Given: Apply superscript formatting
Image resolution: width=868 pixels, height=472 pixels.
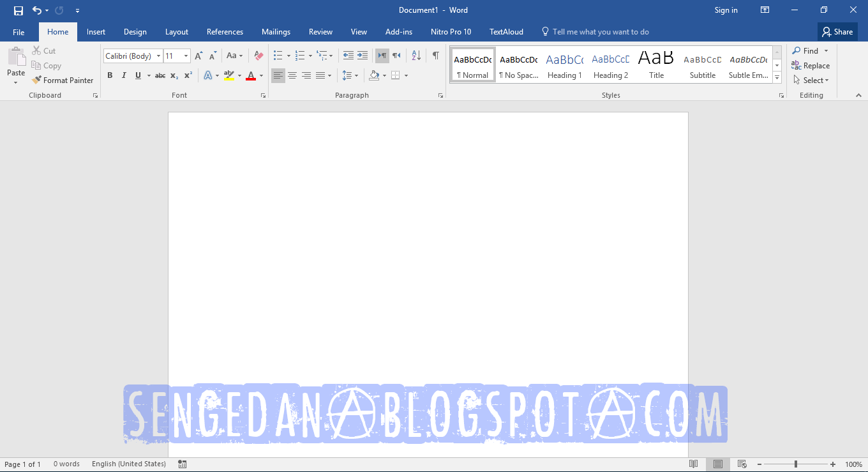Looking at the screenshot, I should [188, 75].
